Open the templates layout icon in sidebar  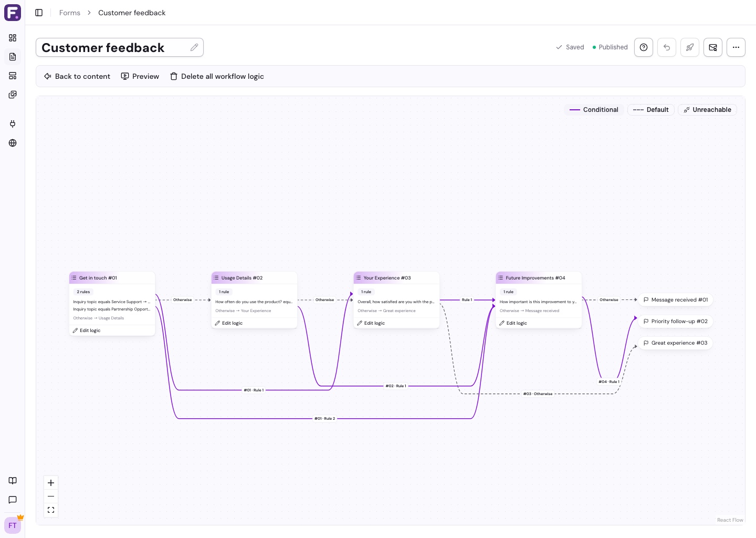click(13, 76)
